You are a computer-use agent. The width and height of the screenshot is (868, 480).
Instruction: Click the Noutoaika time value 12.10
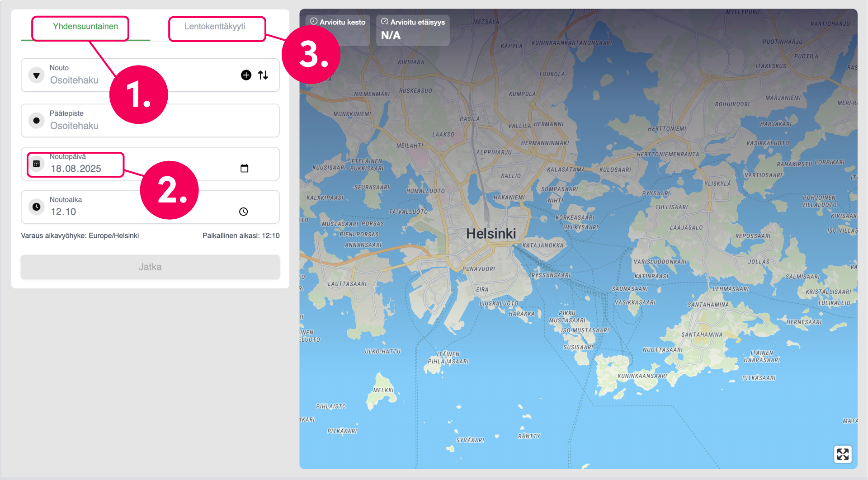point(63,212)
